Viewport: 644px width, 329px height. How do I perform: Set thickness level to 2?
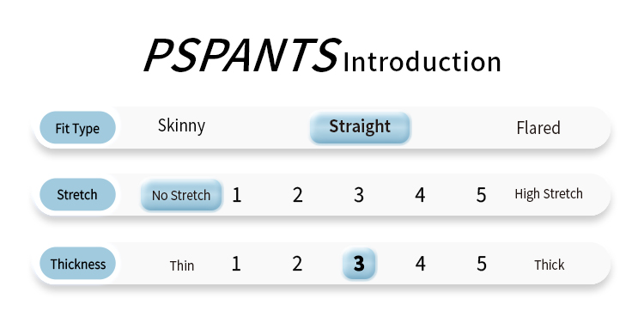coord(297,264)
